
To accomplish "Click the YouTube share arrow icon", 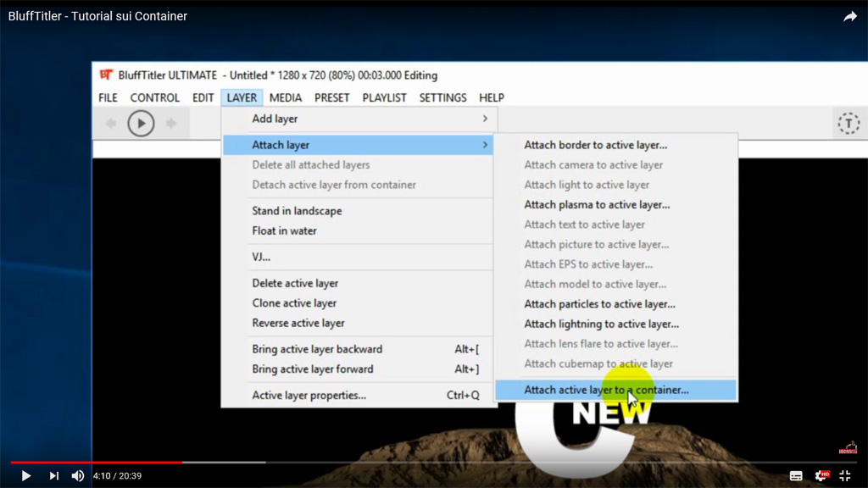I will 849,16.
